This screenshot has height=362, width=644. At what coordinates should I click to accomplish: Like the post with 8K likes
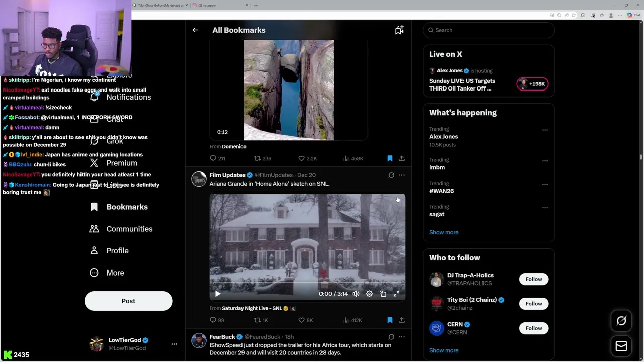306,320
